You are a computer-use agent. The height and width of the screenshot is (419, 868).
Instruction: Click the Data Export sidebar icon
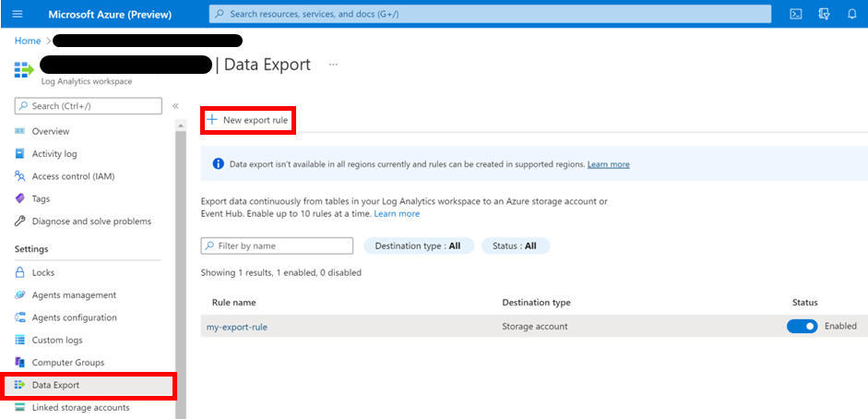[x=20, y=385]
